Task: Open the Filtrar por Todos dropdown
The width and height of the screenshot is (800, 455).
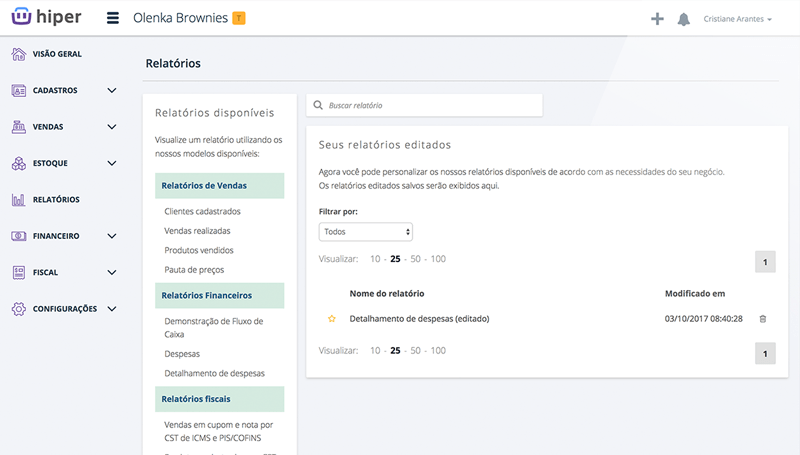Action: (x=366, y=231)
